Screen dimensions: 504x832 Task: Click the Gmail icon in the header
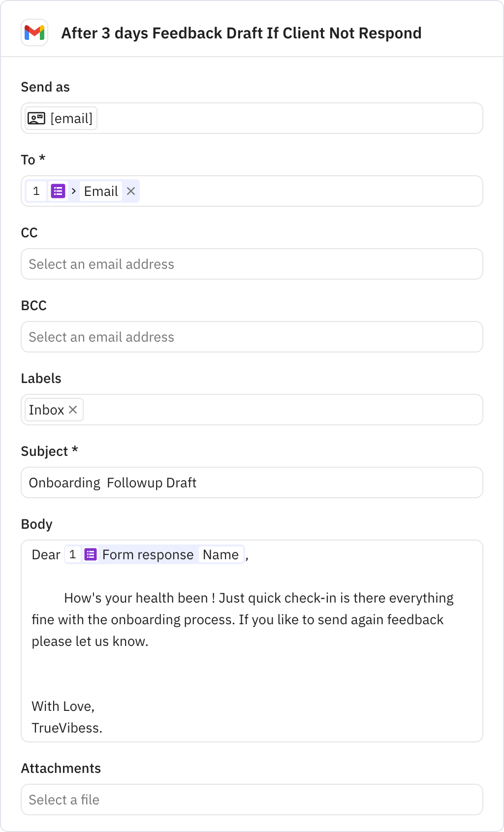click(x=34, y=33)
